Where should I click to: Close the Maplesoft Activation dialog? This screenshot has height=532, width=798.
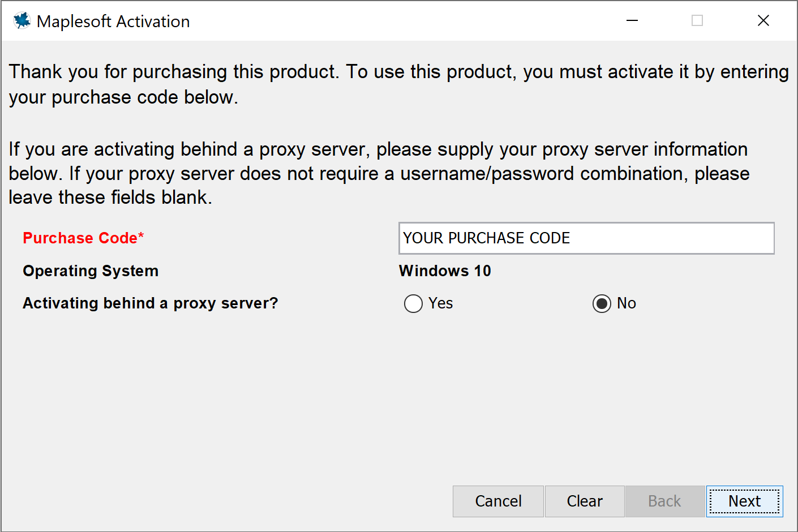(763, 21)
